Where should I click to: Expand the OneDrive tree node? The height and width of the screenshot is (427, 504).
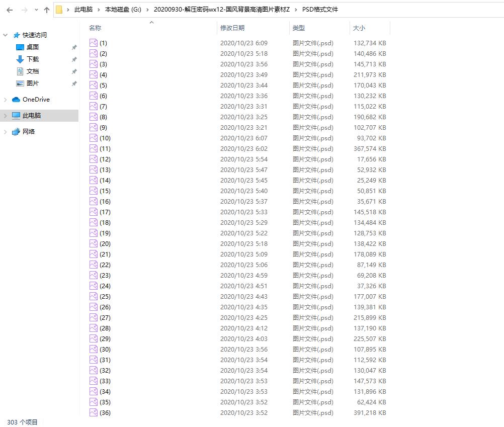pyautogui.click(x=6, y=100)
